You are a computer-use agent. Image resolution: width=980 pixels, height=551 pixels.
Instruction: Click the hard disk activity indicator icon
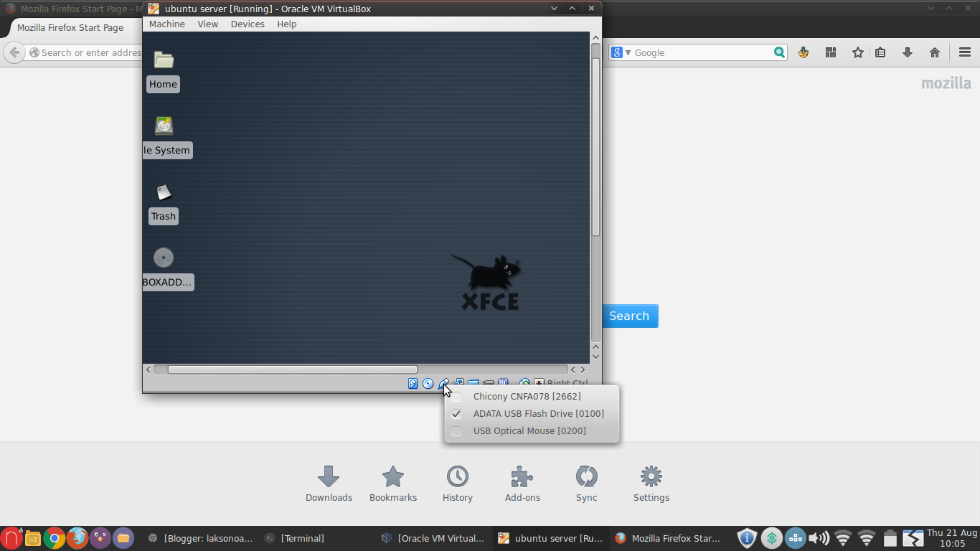[413, 384]
